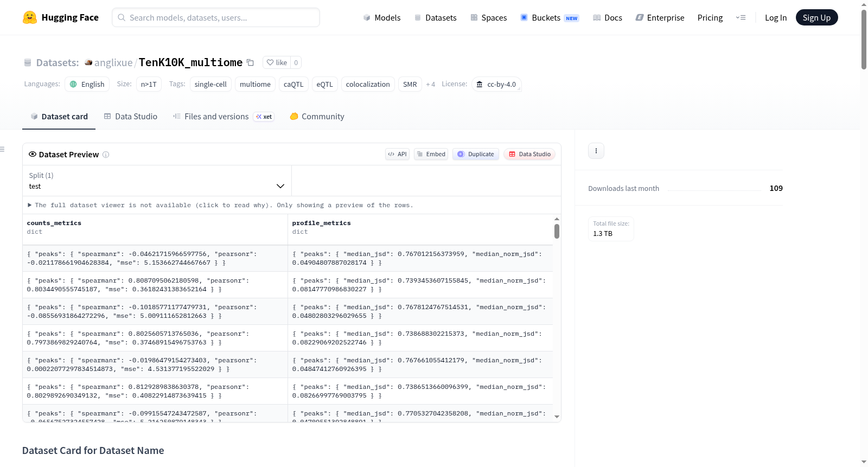Click the Log In link
Screen dimensions: 868x467
click(776, 17)
